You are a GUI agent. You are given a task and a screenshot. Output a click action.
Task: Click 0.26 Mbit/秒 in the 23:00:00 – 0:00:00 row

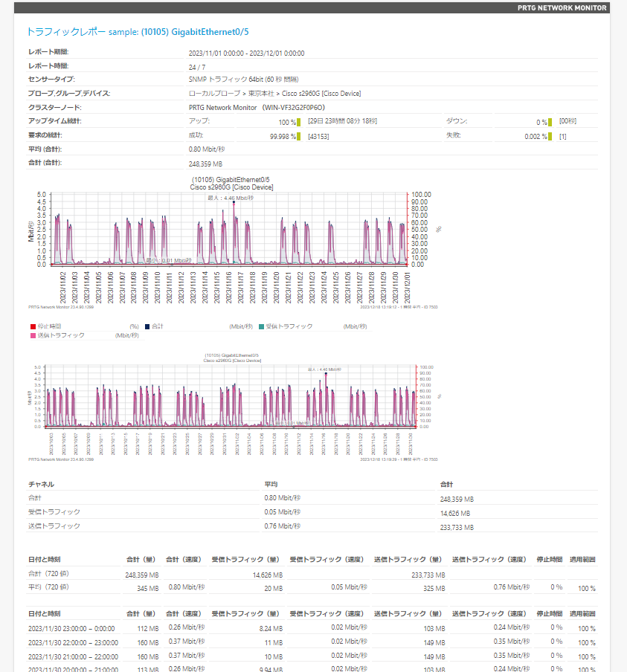187,627
